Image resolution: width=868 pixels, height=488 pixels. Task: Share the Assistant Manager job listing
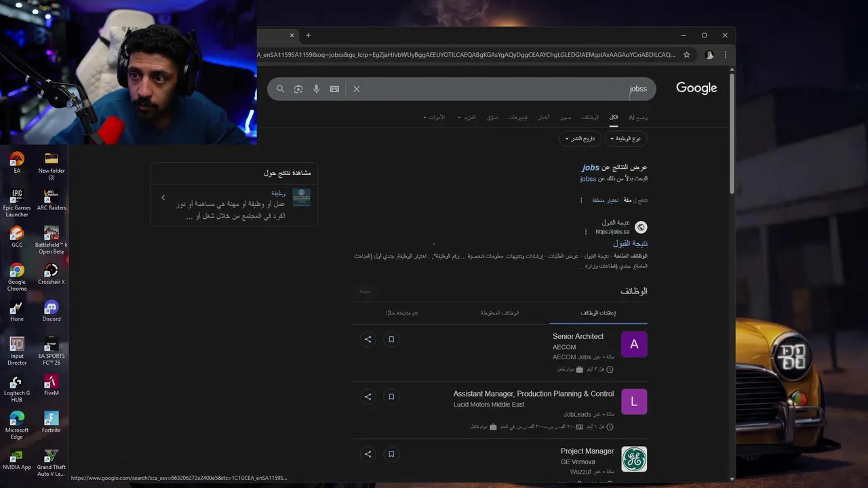[x=368, y=396]
